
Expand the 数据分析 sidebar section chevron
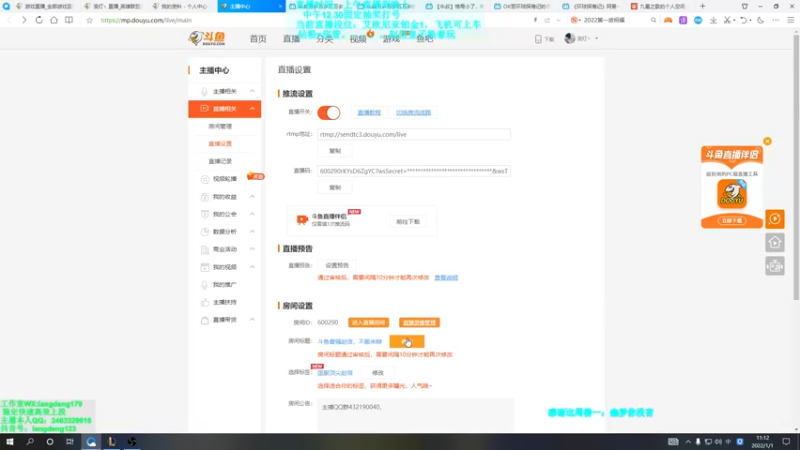[x=252, y=232]
